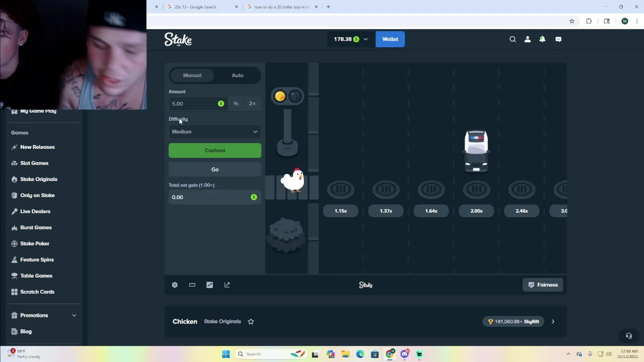Switch to the 20 dollar buy in tab
Image resolution: width=644 pixels, height=362 pixels.
pos(282,7)
